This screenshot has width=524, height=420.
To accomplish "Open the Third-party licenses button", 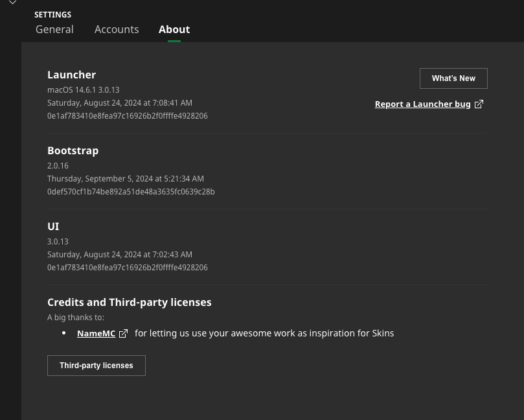I will click(x=97, y=366).
